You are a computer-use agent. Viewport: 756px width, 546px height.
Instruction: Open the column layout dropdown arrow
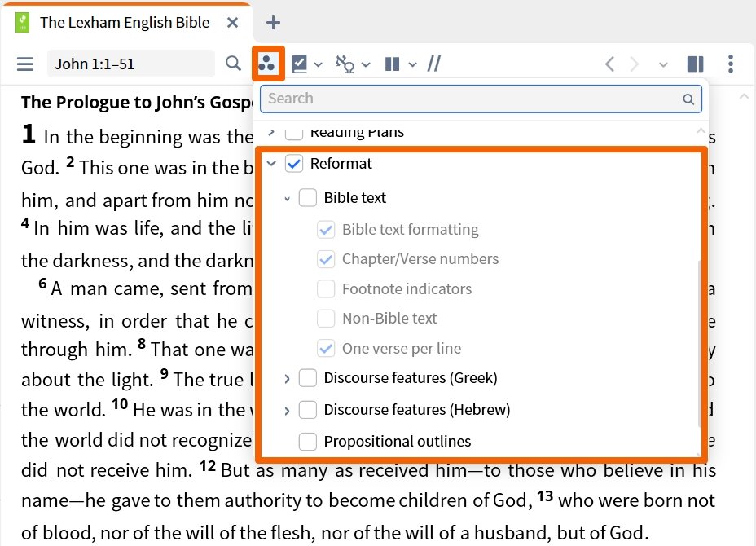coord(412,64)
